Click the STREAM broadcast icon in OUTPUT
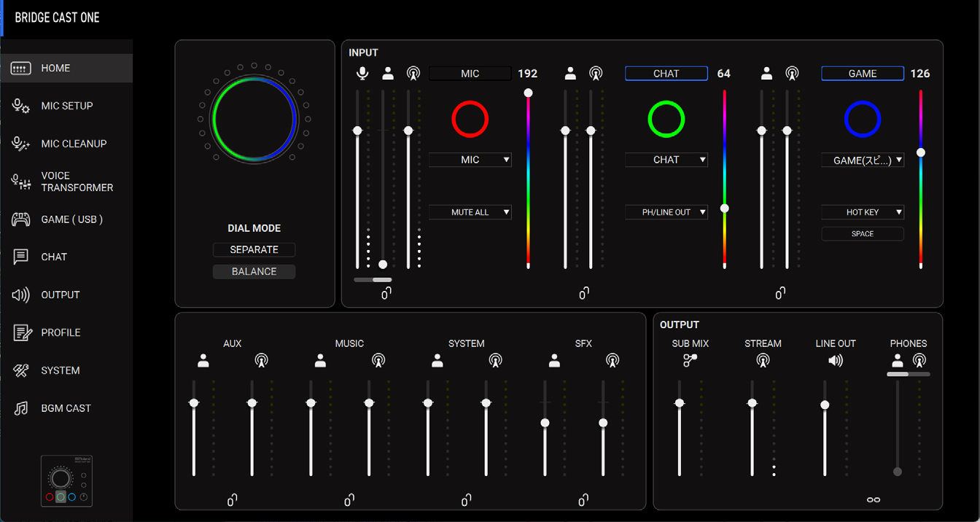 click(x=763, y=360)
